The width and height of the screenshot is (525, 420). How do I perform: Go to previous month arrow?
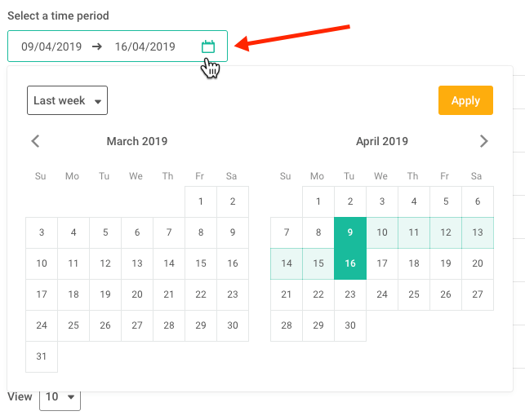tap(35, 141)
